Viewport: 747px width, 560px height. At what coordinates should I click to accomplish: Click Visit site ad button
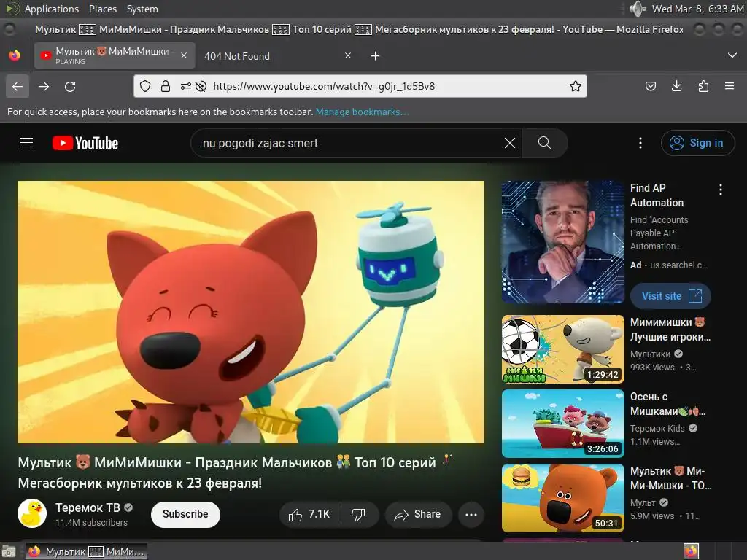pos(670,296)
